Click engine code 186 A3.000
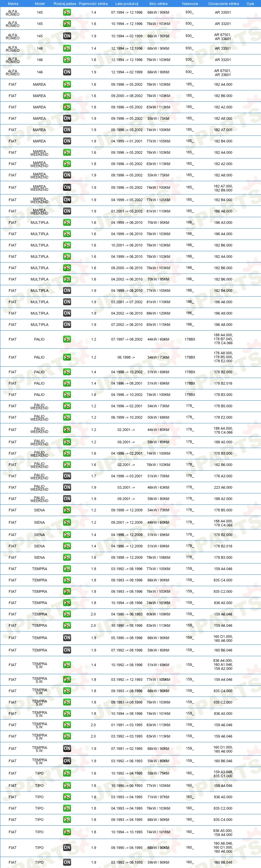The height and width of the screenshot is (868, 261). [223, 223]
